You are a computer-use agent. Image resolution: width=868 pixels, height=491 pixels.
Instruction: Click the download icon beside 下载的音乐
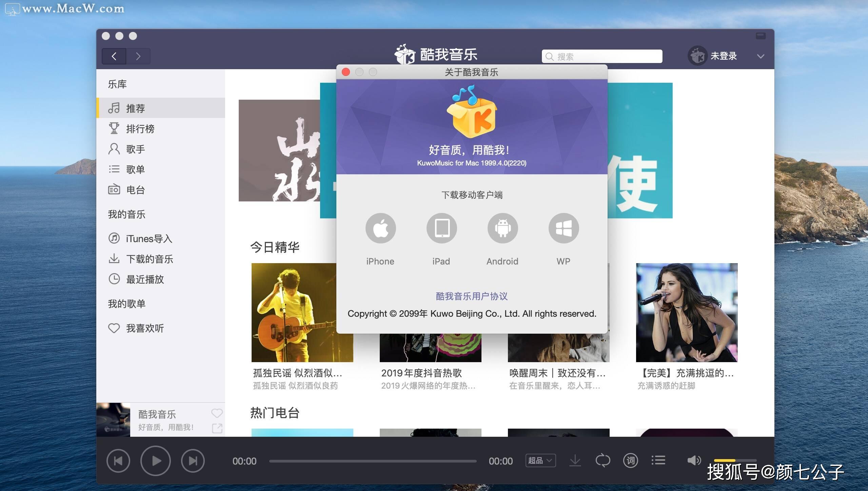click(114, 258)
